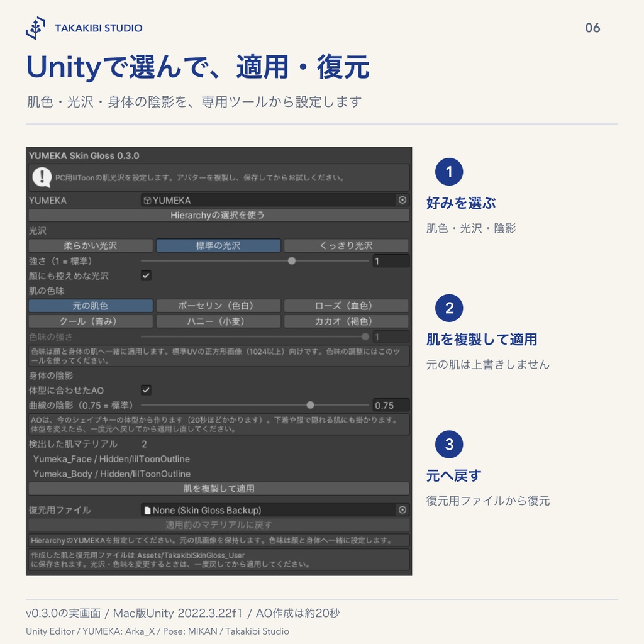The height and width of the screenshot is (644, 644).
Task: Click the 強さ value field showing 1
Action: [391, 261]
